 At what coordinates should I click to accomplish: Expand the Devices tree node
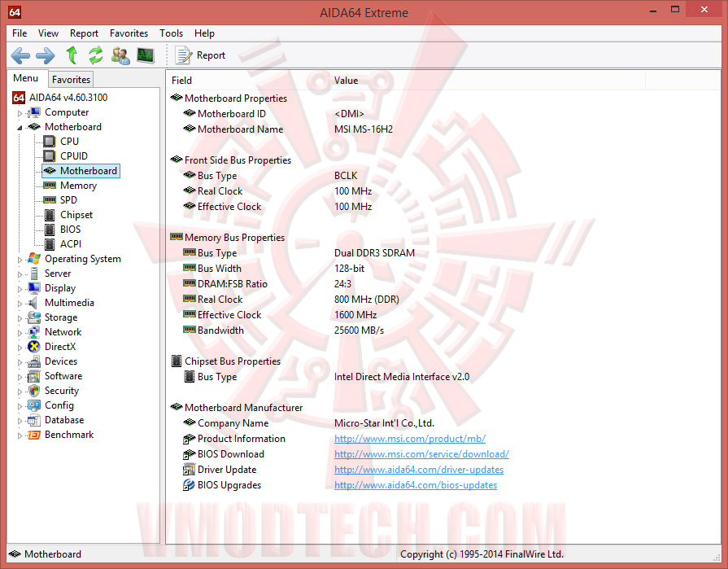tap(20, 362)
